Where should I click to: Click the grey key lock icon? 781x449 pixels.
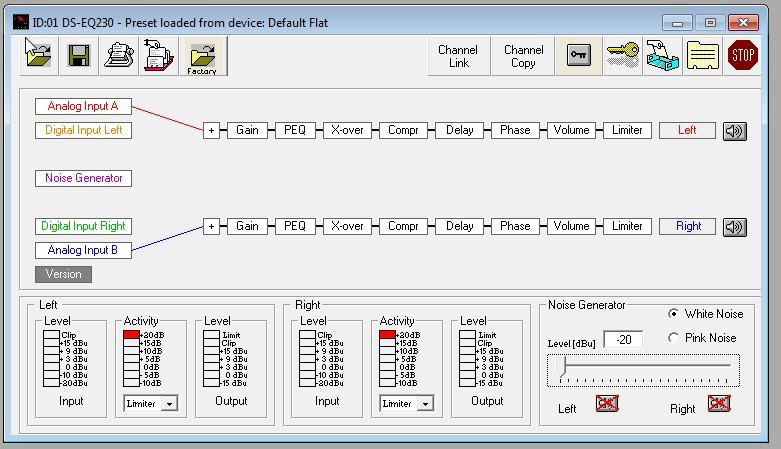pos(578,56)
